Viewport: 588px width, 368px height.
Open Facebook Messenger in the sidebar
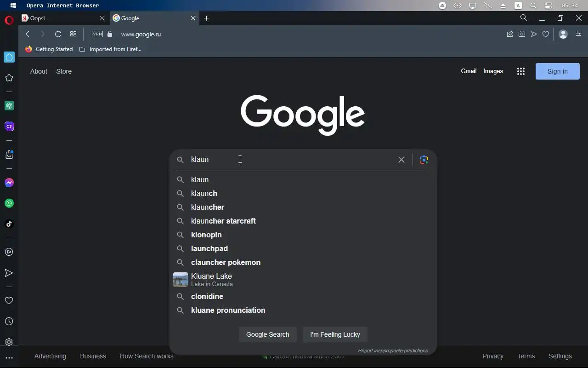click(9, 183)
